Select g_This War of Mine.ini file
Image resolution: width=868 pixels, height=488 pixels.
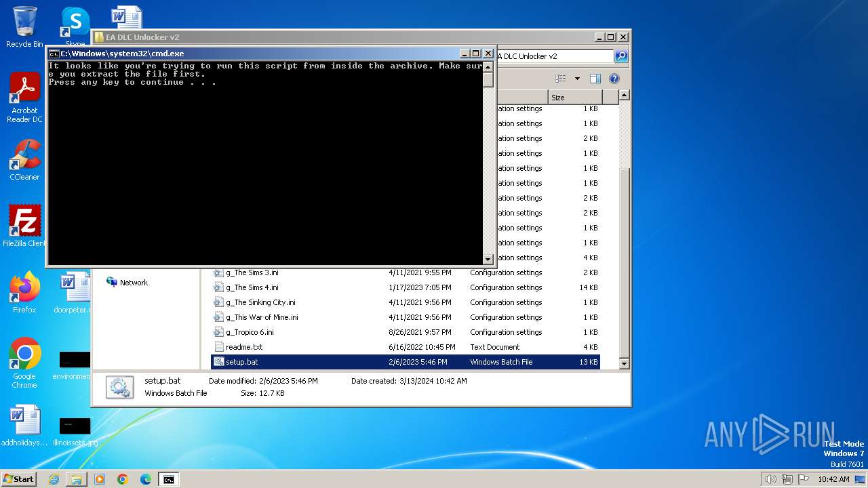(x=406, y=317)
